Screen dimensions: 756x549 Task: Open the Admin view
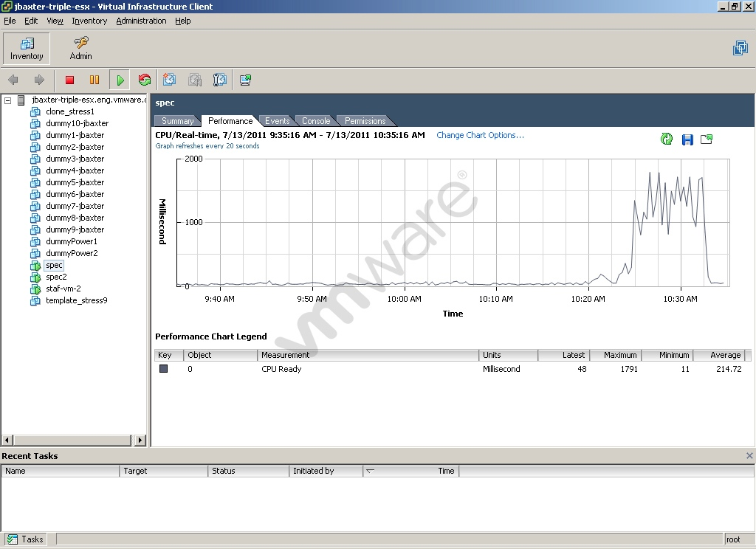80,48
